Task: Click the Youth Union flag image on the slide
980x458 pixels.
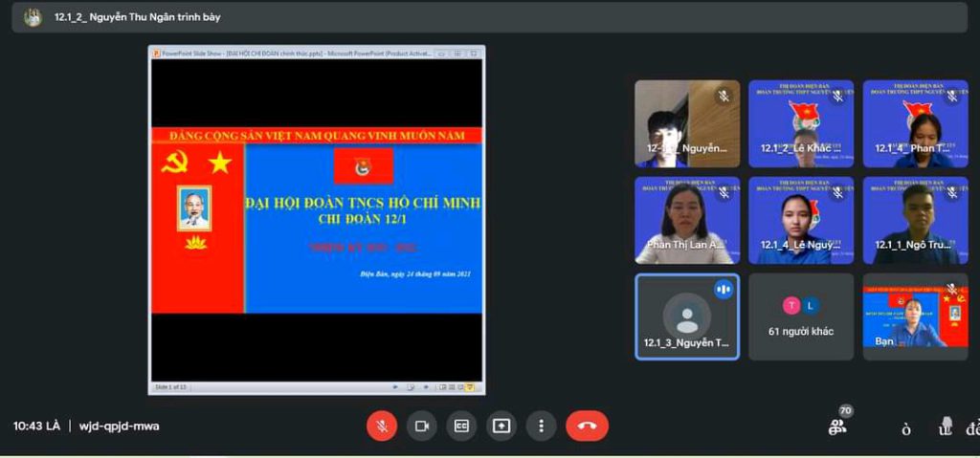Action: click(x=363, y=165)
